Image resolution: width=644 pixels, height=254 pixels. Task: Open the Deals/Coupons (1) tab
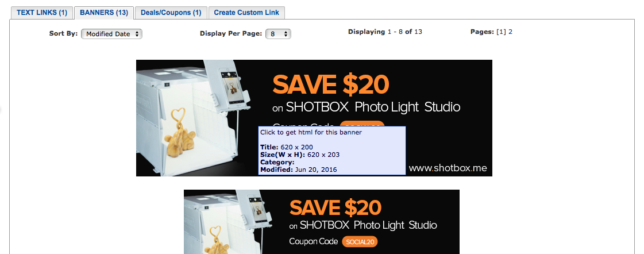point(171,13)
